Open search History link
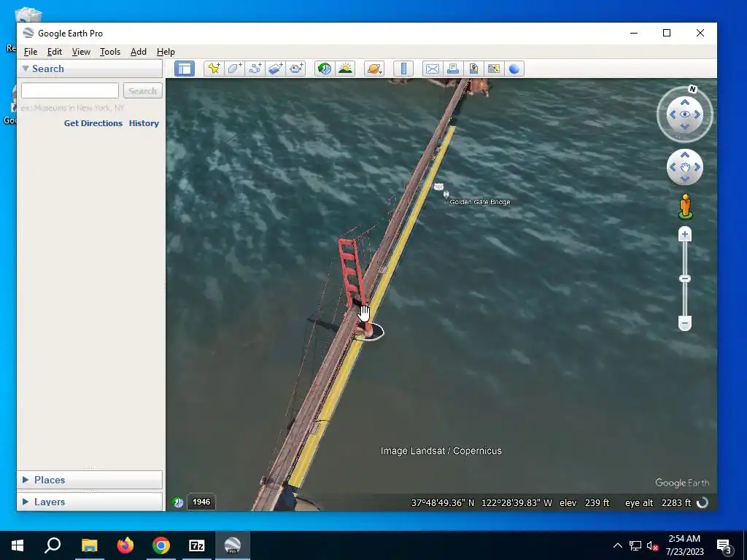Screen dimensions: 747x560 click(144, 122)
